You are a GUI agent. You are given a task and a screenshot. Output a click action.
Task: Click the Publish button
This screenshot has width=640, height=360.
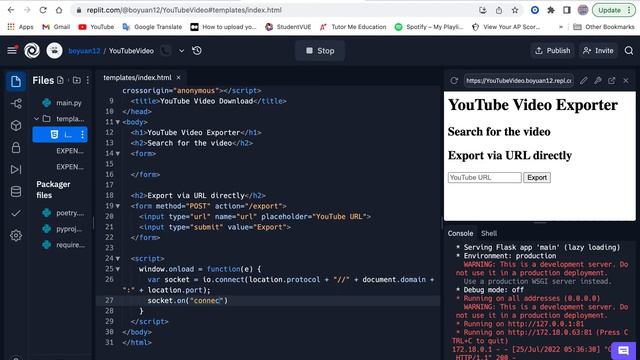click(x=553, y=51)
